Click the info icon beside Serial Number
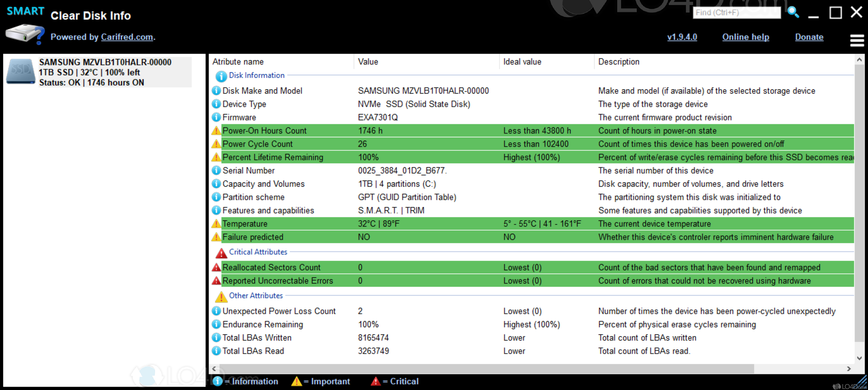 [x=216, y=170]
